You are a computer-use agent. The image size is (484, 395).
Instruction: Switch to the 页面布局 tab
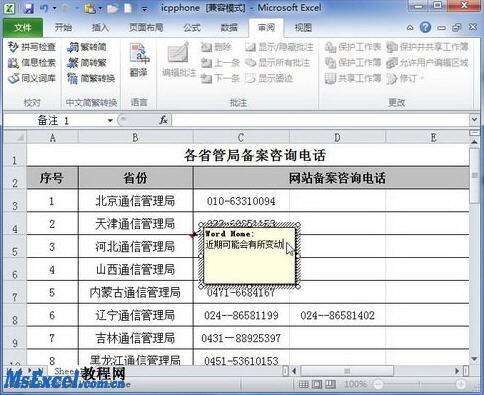coord(146,27)
